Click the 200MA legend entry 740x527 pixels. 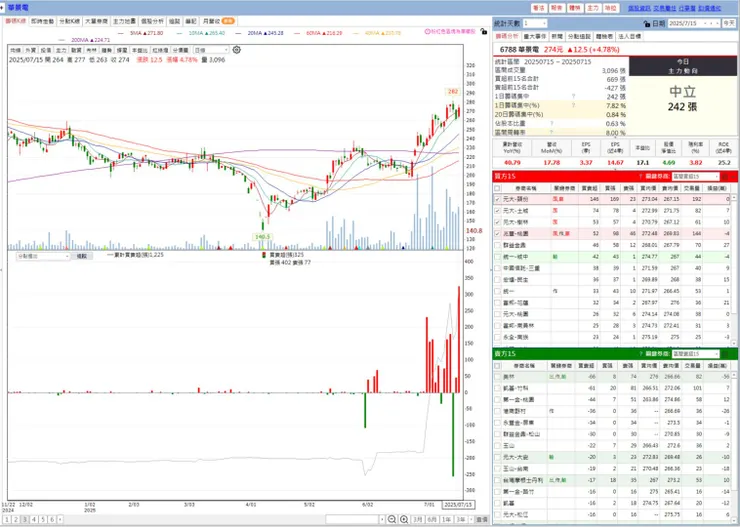coord(91,40)
